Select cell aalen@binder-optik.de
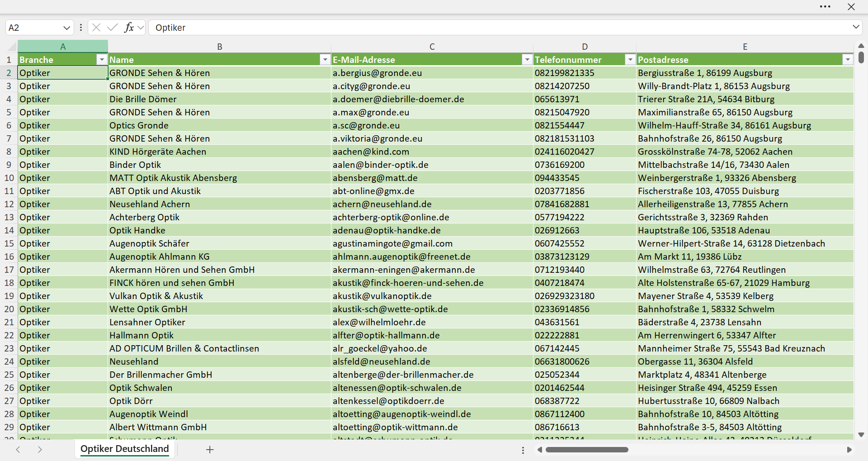This screenshot has width=868, height=461. click(432, 165)
